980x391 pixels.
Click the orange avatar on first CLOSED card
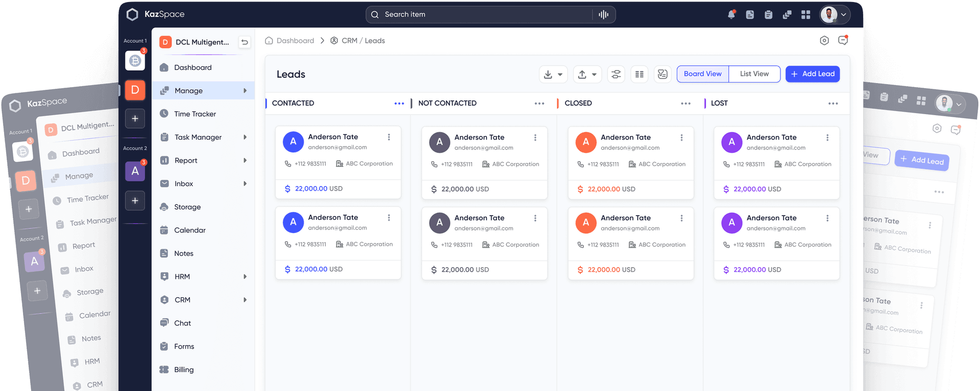point(585,142)
